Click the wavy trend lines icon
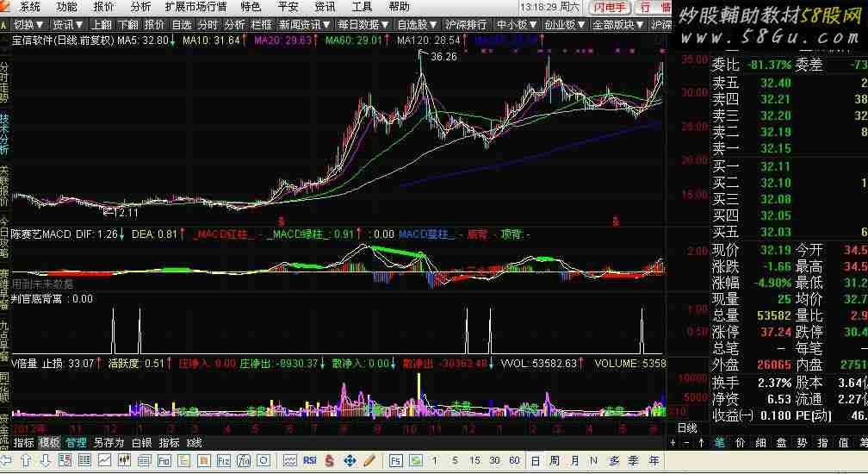The height and width of the screenshot is (474, 868). (x=289, y=460)
